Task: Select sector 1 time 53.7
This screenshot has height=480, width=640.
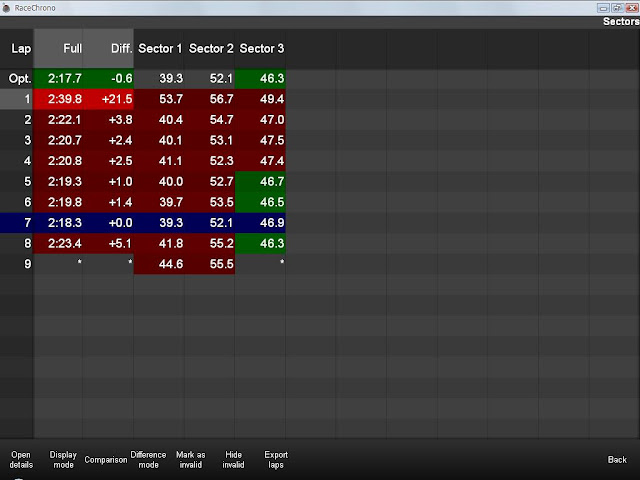Action: click(x=159, y=99)
